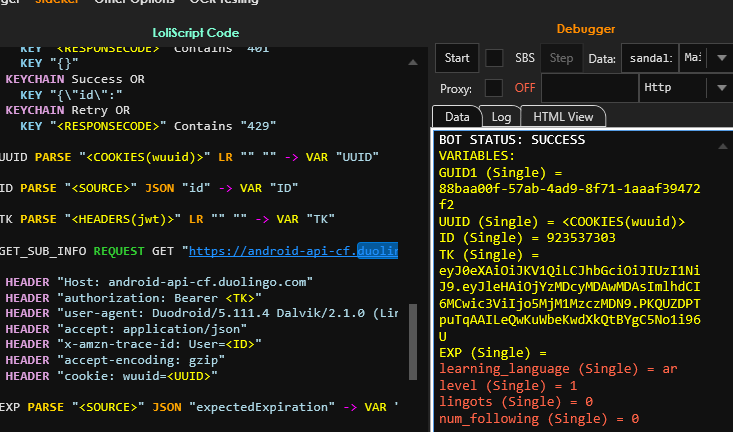The height and width of the screenshot is (432, 733).
Task: Click the code editor scroll up arrow
Action: pos(413,63)
